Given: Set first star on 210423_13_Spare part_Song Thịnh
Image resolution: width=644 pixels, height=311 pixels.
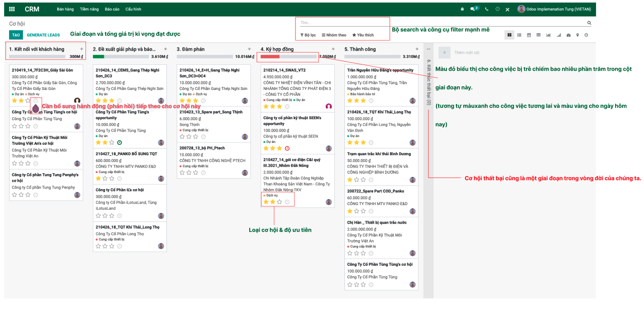Looking at the screenshot, I should tap(182, 137).
